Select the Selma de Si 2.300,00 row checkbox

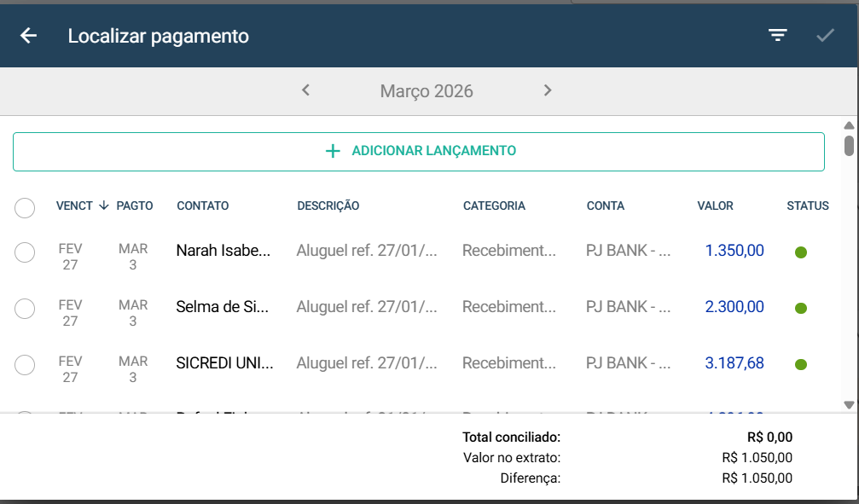[25, 309]
